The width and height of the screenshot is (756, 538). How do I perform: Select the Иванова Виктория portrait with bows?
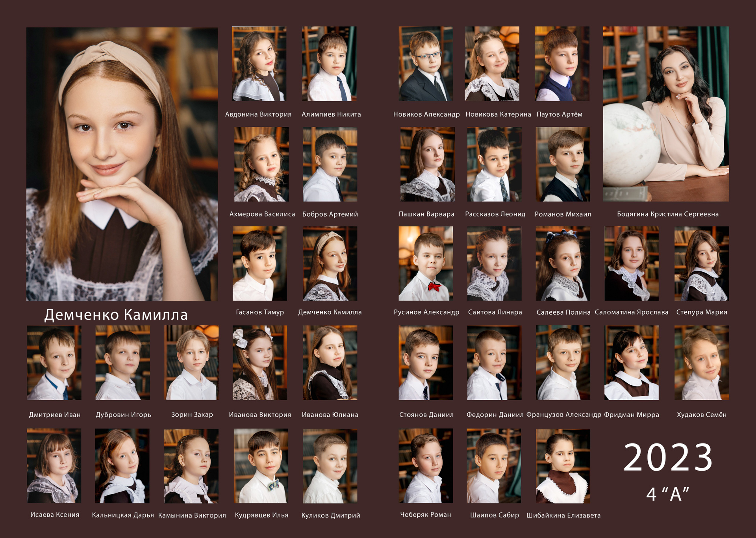[260, 363]
